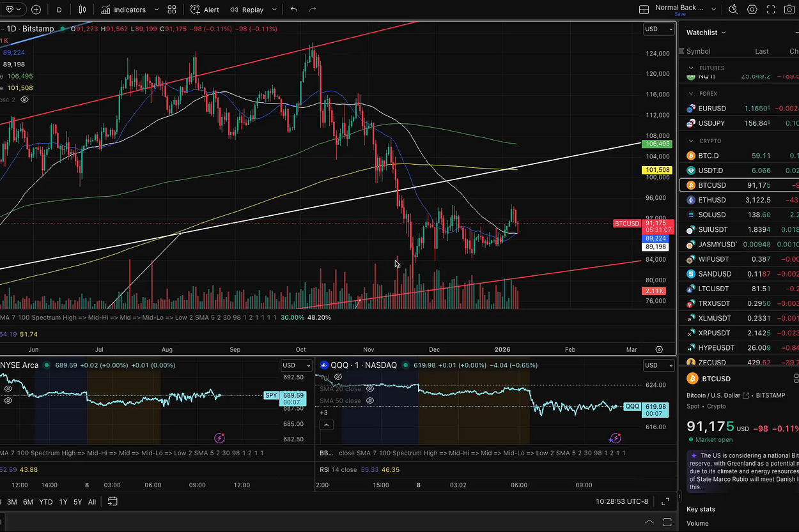
Task: Show the SMA 20 close indicator in QQQ
Action: (x=370, y=389)
